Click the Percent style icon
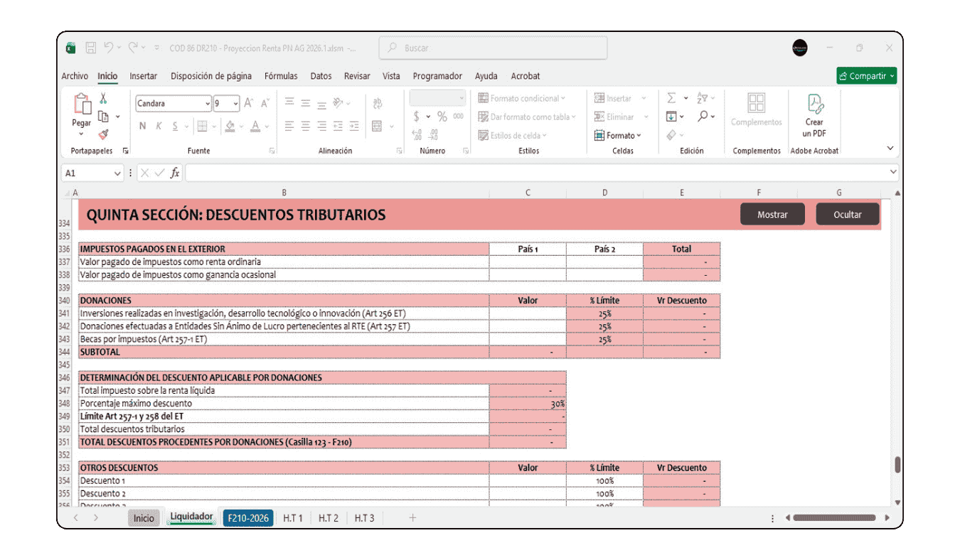 pos(442,117)
